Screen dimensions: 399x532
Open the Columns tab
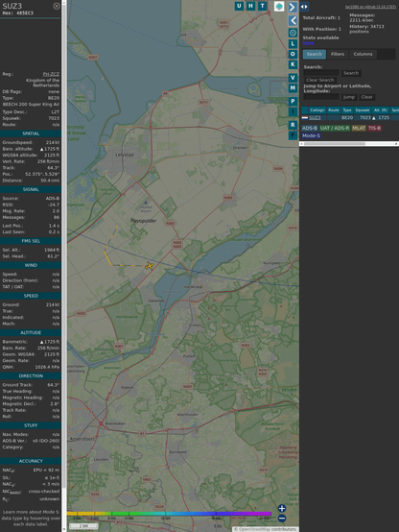363,55
